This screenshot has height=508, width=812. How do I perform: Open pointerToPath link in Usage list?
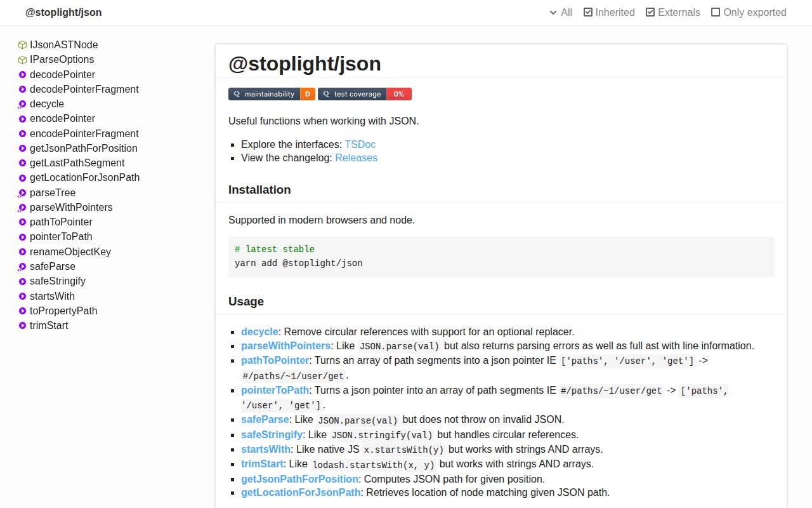(275, 390)
